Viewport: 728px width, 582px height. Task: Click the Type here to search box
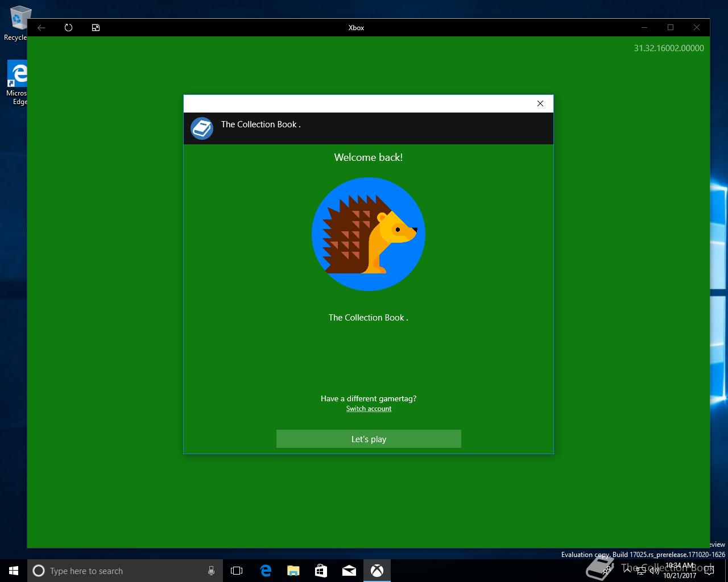[125, 571]
